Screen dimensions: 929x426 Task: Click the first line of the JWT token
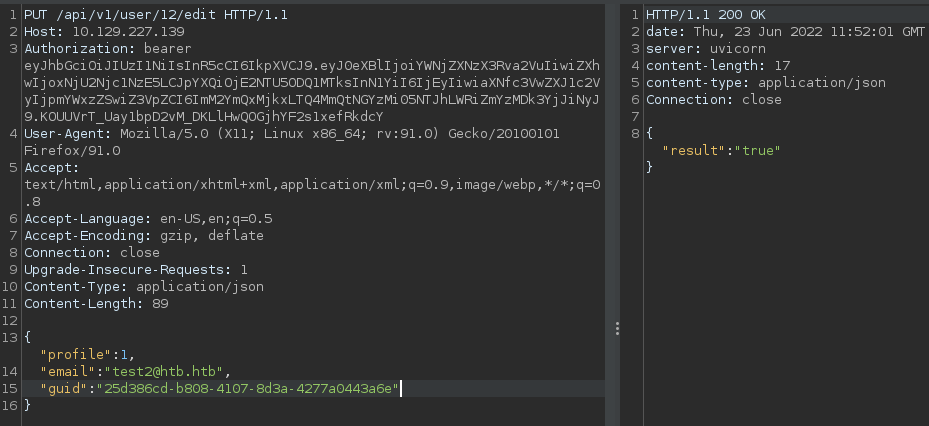coord(311,65)
